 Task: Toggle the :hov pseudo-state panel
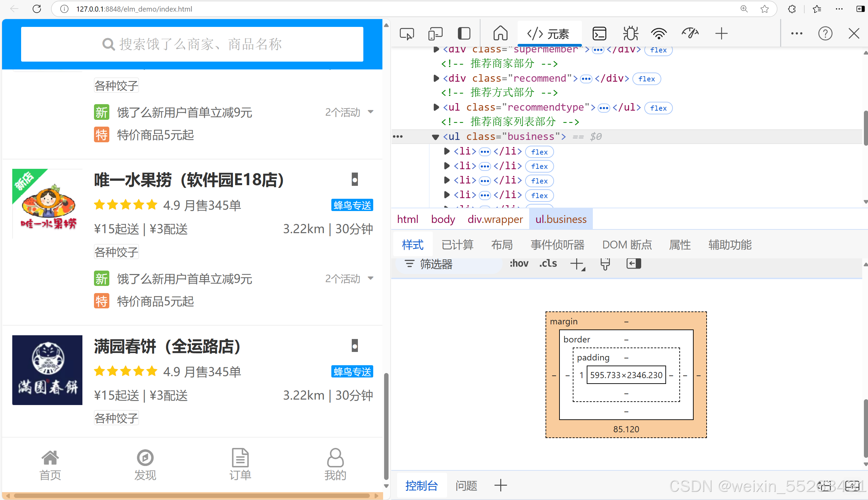point(519,263)
